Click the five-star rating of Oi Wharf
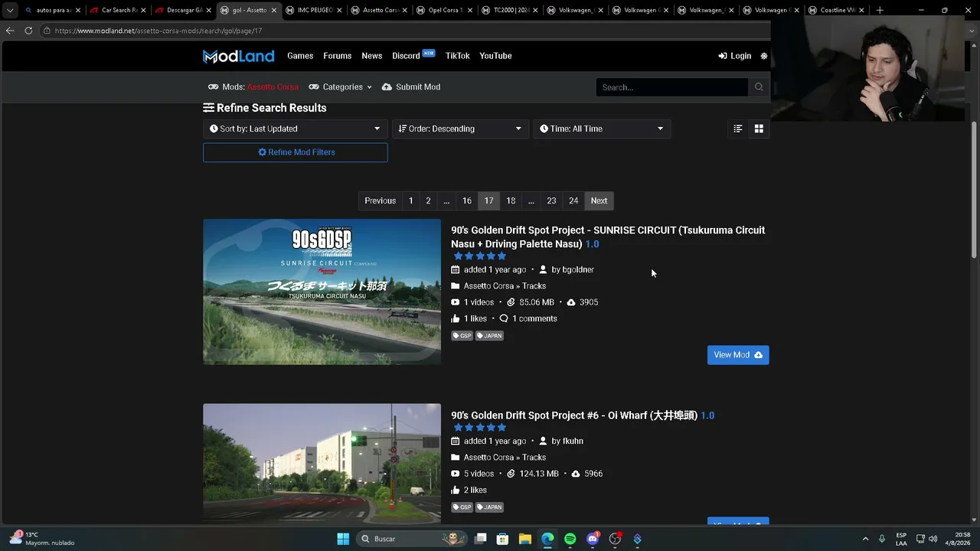Image resolution: width=980 pixels, height=551 pixels. (x=480, y=428)
